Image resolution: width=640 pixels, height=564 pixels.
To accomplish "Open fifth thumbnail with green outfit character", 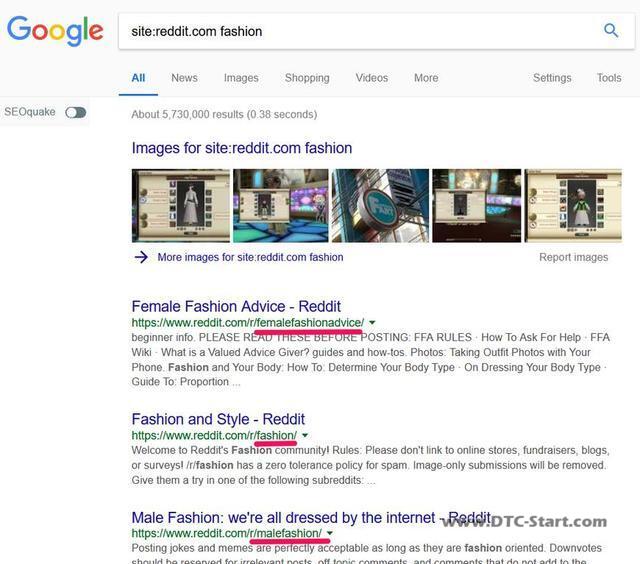I will click(573, 206).
